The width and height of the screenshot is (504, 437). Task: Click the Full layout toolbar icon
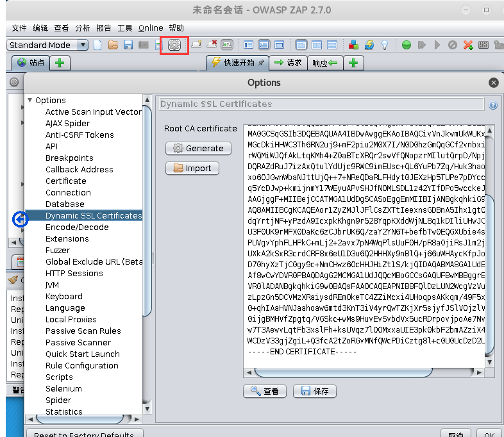click(x=279, y=45)
